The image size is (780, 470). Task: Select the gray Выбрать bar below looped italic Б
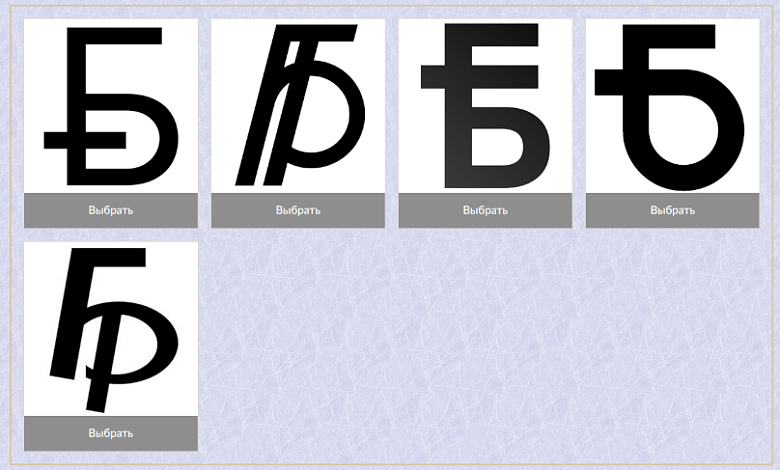pyautogui.click(x=298, y=210)
